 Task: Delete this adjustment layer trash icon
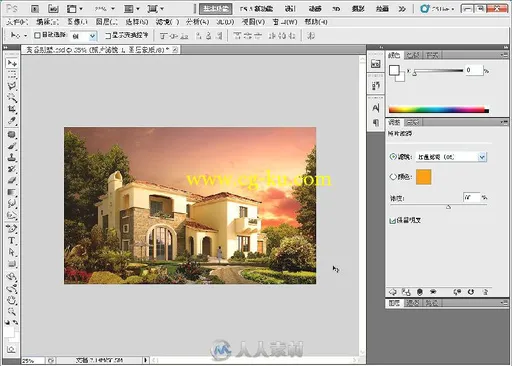485,292
